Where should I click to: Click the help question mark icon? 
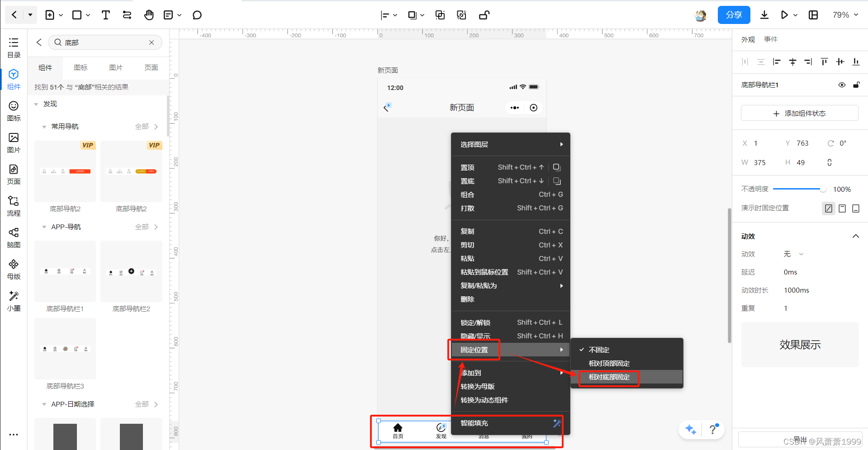[713, 429]
